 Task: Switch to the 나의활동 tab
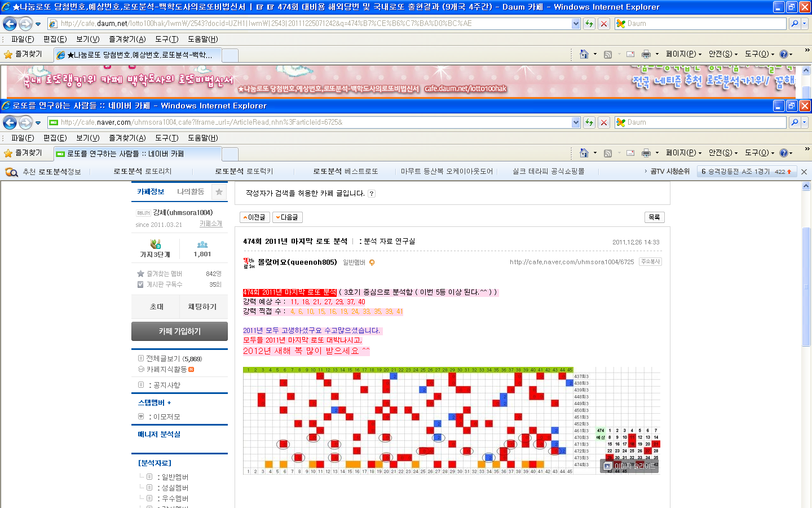click(191, 192)
